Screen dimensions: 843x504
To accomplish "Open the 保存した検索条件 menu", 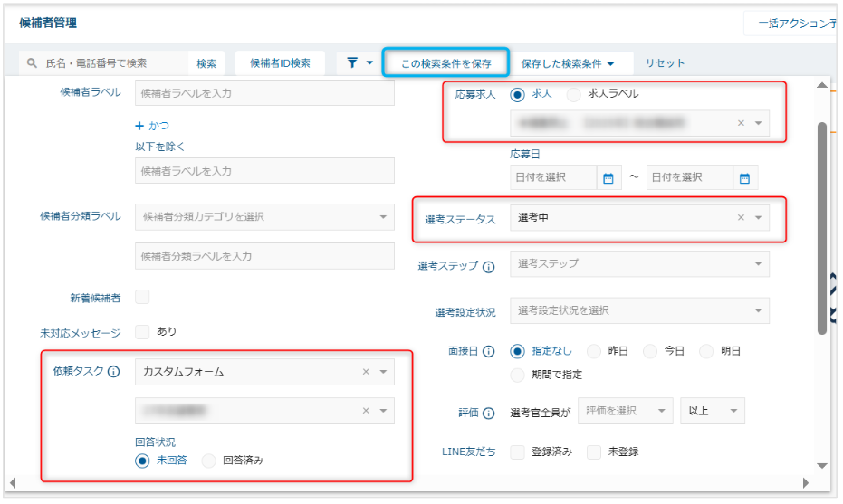I will (567, 63).
